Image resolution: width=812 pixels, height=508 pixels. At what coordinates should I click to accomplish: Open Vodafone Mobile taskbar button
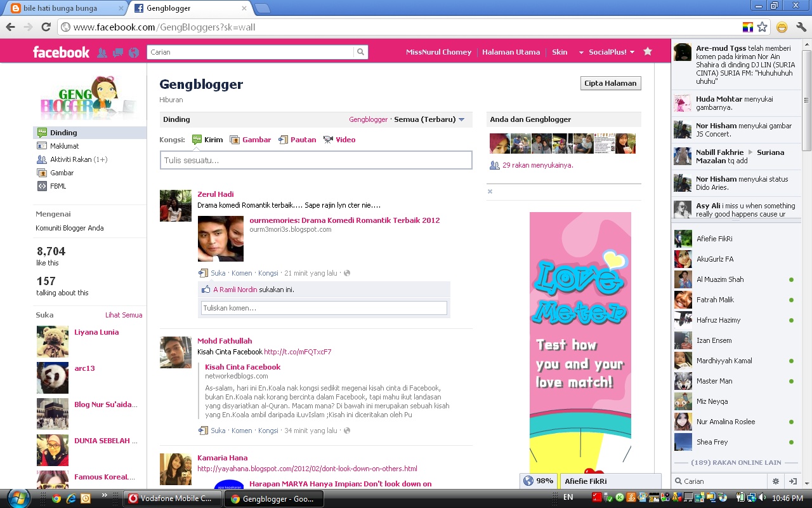(172, 498)
